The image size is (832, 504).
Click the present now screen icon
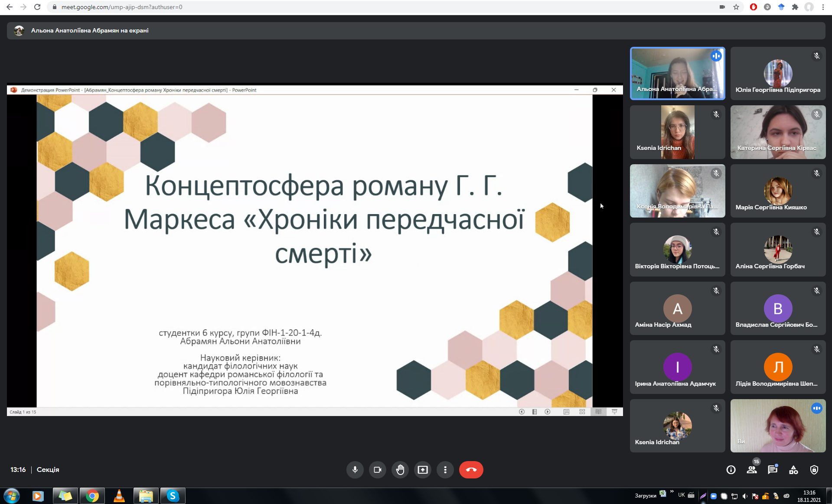(423, 470)
